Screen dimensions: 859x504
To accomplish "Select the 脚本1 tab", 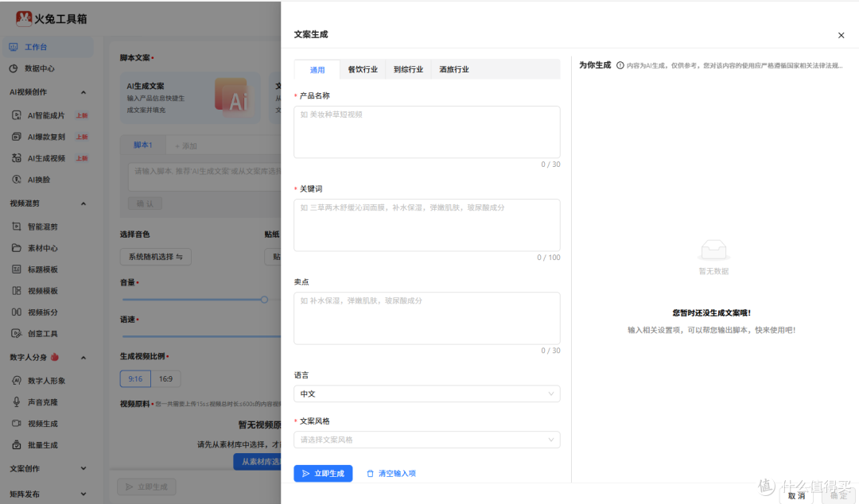I will 142,145.
